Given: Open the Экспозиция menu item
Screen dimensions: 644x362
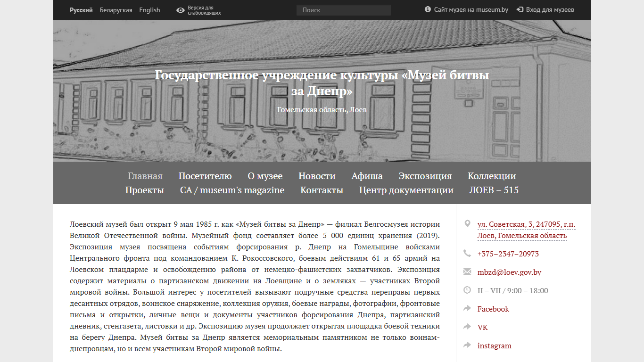Looking at the screenshot, I should coord(425,176).
